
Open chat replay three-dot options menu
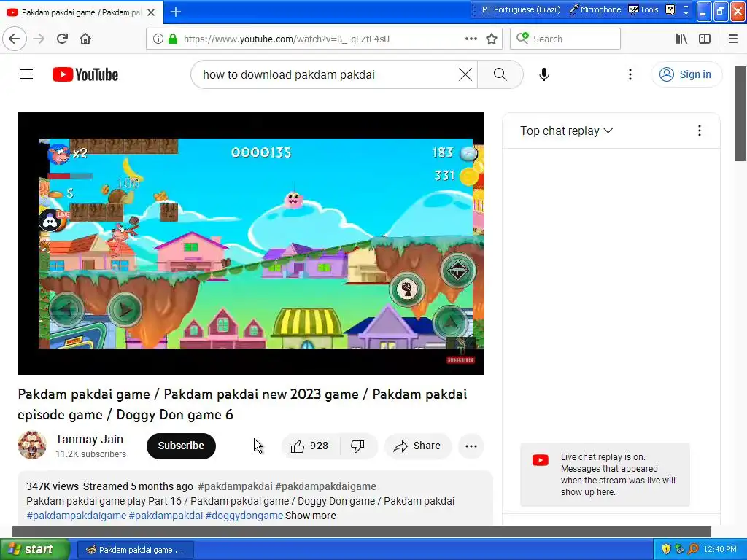[x=699, y=131]
